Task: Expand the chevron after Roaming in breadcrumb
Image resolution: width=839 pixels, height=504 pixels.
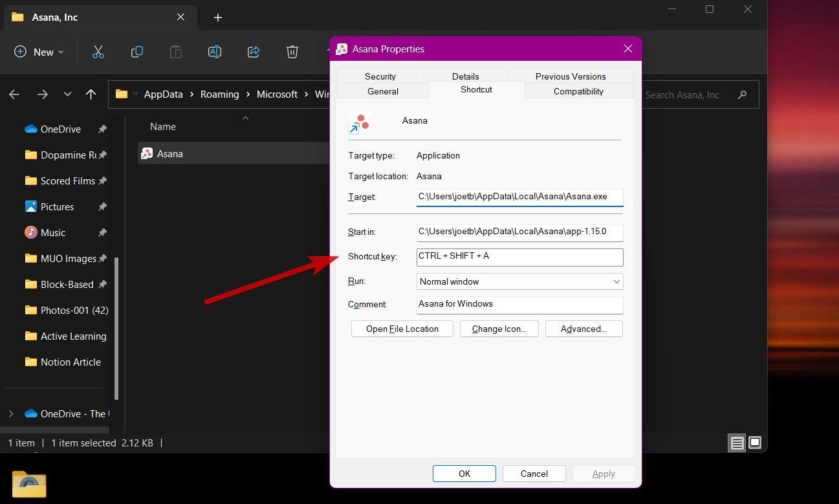Action: (248, 94)
